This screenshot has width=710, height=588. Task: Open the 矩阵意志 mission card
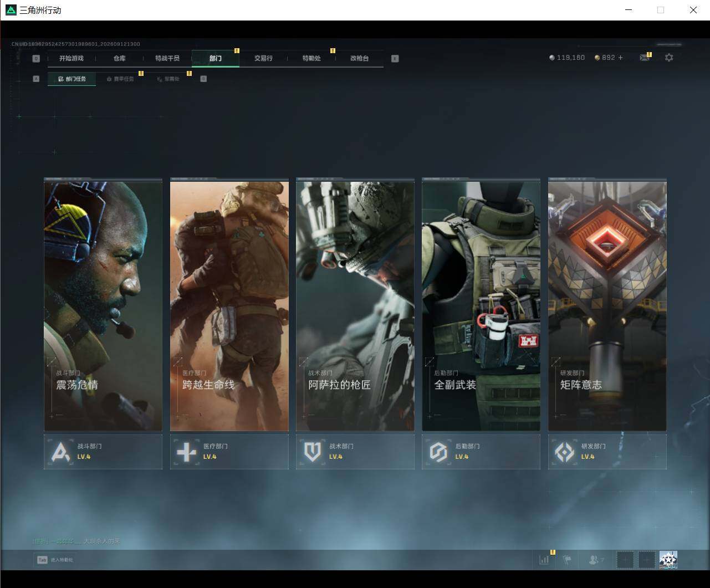point(607,305)
